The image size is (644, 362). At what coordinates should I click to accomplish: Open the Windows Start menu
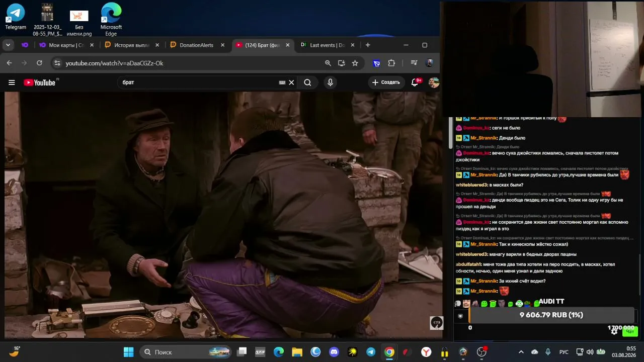point(128,352)
